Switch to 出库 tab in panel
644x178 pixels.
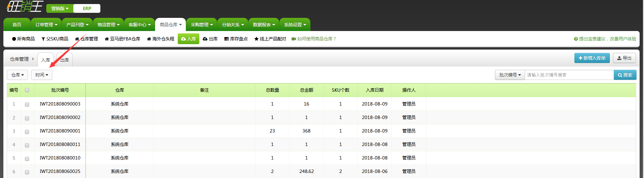65,60
